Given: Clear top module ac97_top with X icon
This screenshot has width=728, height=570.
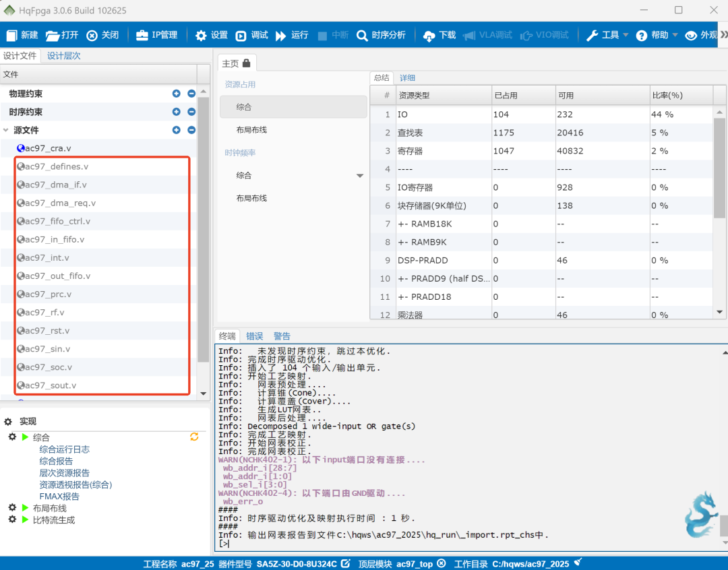Looking at the screenshot, I should tap(442, 563).
